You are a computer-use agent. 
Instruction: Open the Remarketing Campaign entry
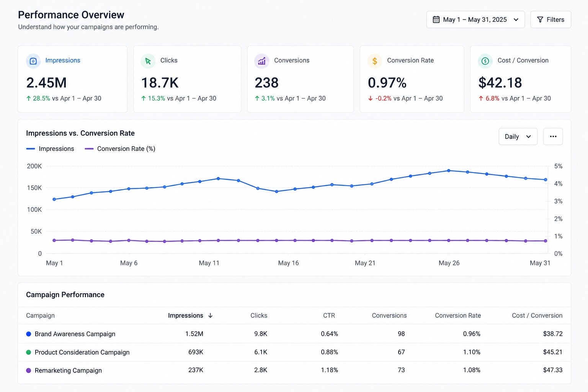(294, 370)
